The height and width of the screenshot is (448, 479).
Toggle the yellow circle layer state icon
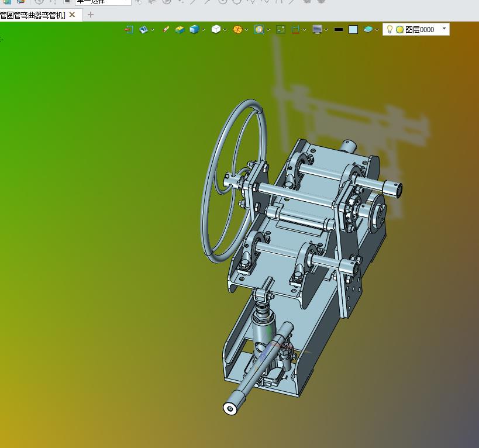coord(399,30)
